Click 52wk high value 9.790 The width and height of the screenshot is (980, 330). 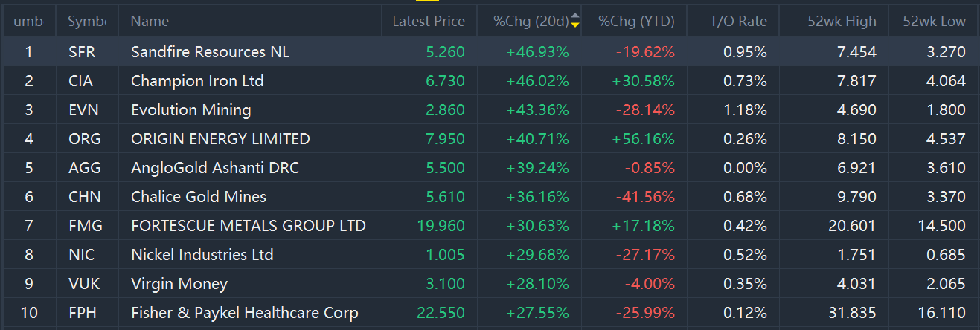(856, 197)
